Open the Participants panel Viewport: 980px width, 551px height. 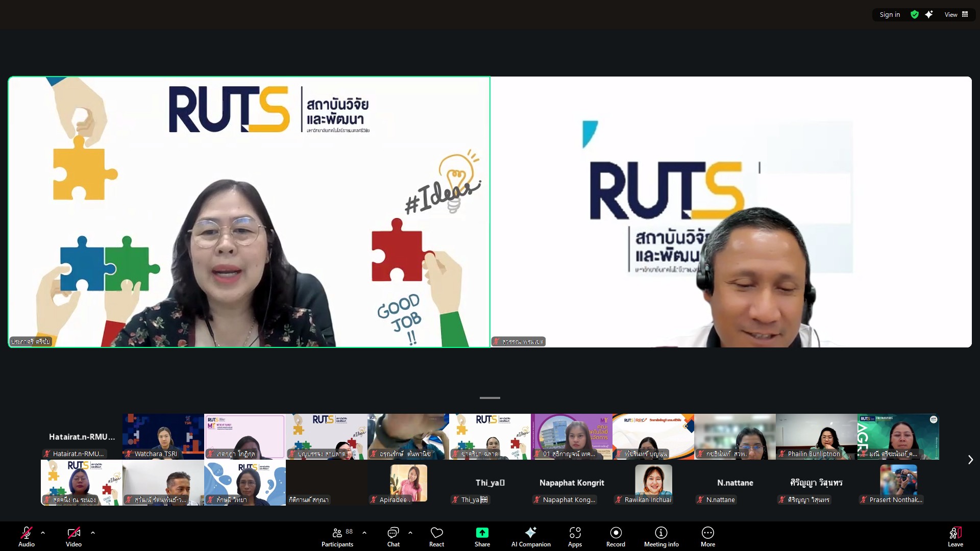(x=337, y=536)
